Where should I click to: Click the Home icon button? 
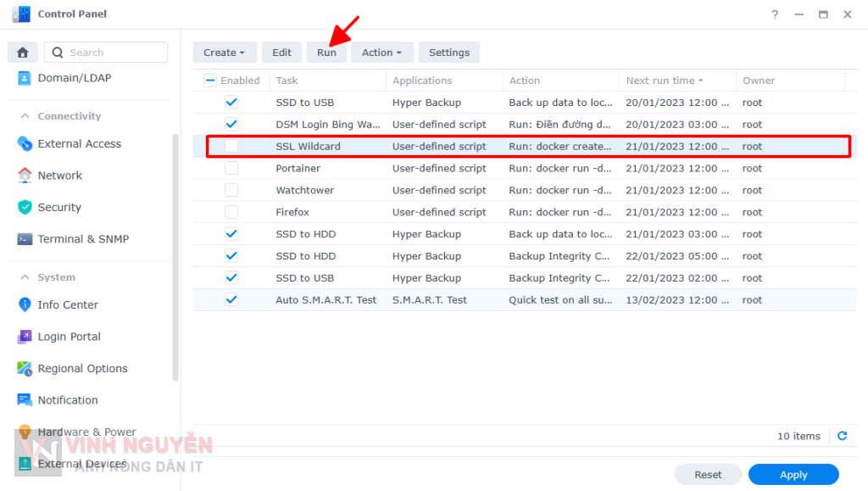pos(23,53)
